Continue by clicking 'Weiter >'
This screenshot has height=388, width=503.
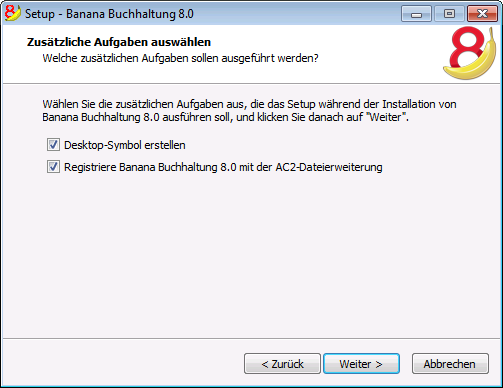361,364
